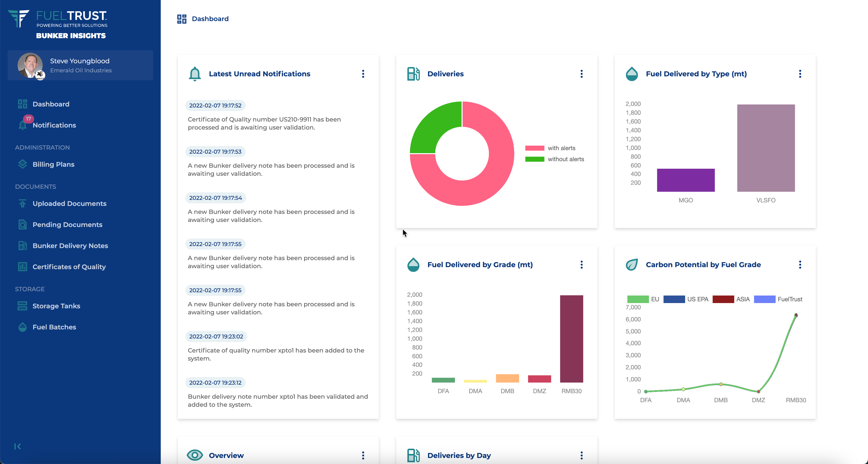The height and width of the screenshot is (464, 868).
Task: Open Dashboard in the sidebar
Action: point(51,104)
